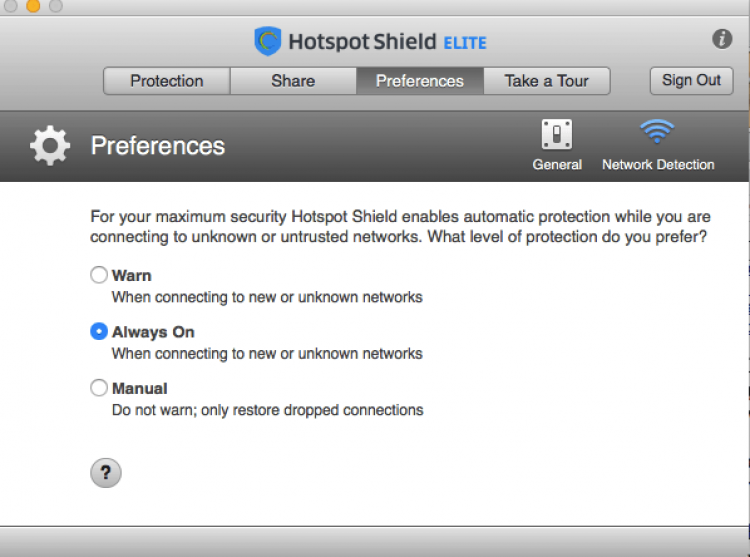Click the Manual option label text

(140, 388)
